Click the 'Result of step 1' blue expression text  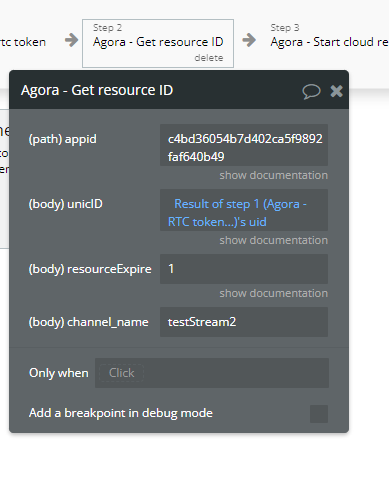(237, 213)
